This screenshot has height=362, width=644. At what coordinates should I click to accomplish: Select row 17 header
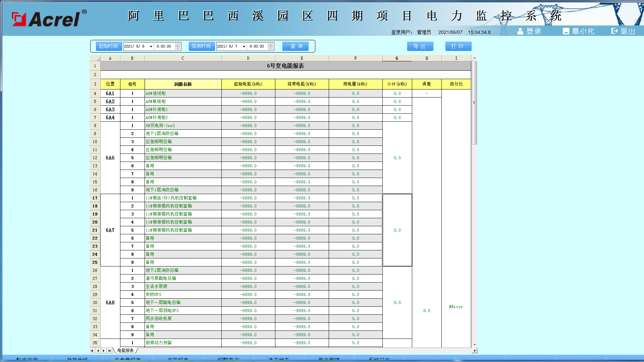coord(95,198)
